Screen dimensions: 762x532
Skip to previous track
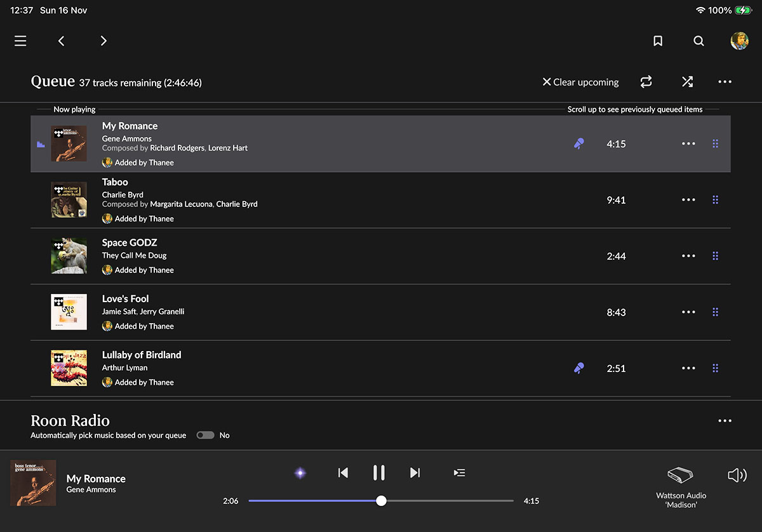pyautogui.click(x=343, y=472)
